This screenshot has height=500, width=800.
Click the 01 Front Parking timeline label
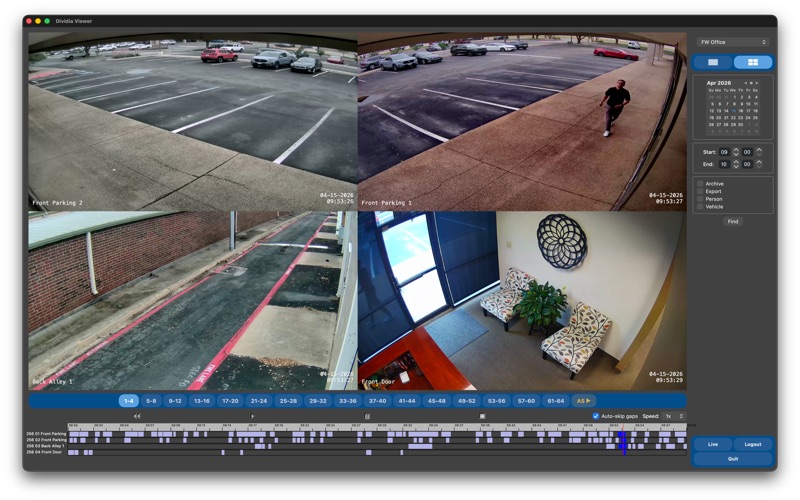[x=46, y=434]
